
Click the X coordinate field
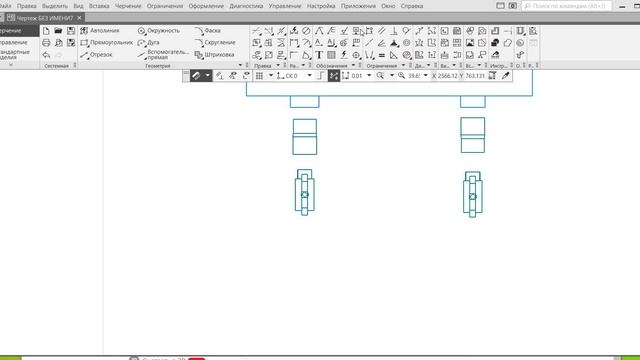[447, 76]
